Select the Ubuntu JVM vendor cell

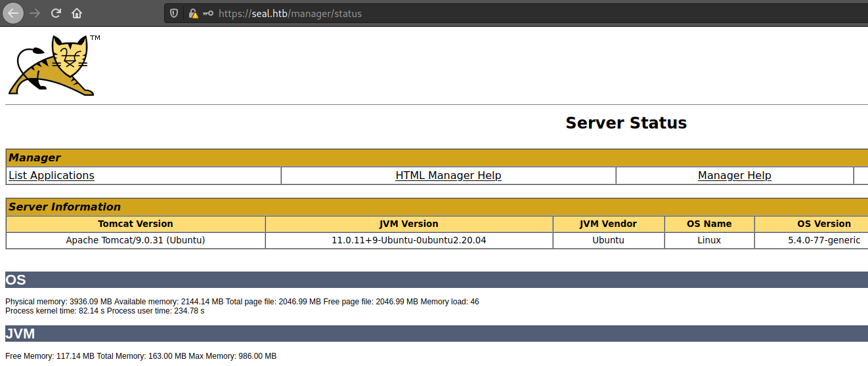click(609, 240)
